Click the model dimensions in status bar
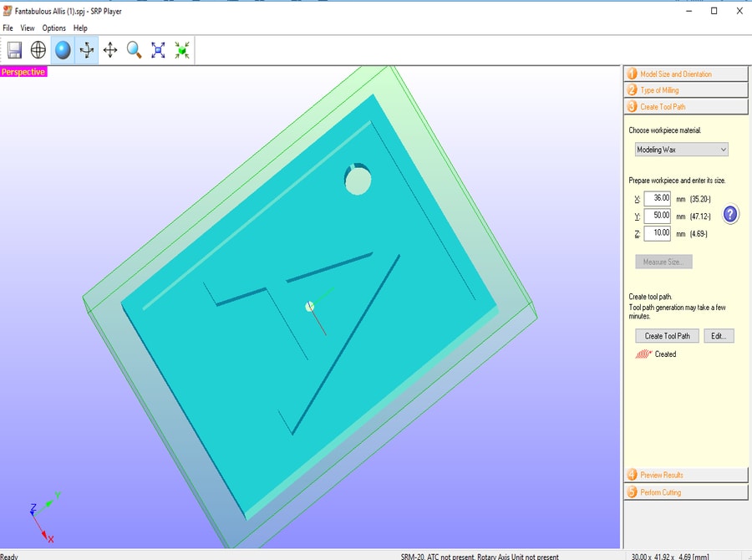Screen dimensions: 752x560 click(670, 556)
